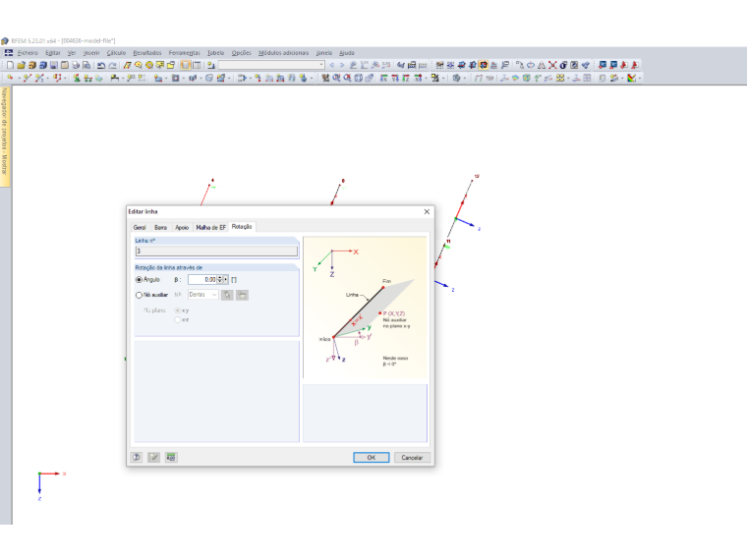Viewport: 747px width, 560px height.
Task: Click the view in Z direction icon
Action: click(x=405, y=78)
